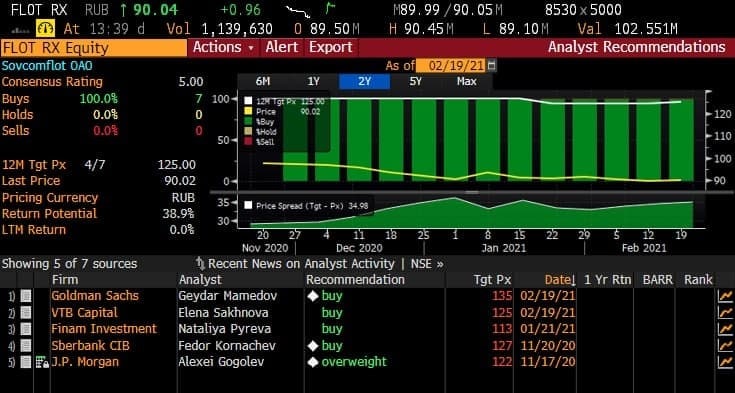Image resolution: width=735 pixels, height=393 pixels.
Task: Sort by Analyst column header
Action: click(200, 280)
